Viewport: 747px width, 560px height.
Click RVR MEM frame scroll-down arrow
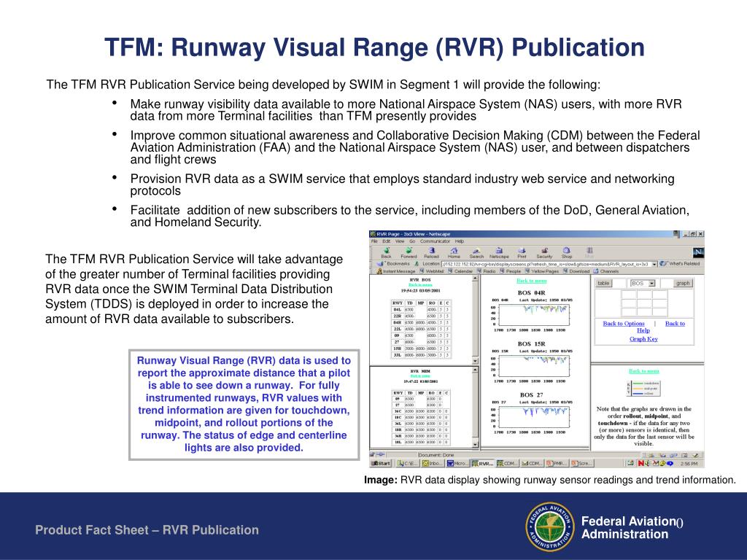pos(475,444)
